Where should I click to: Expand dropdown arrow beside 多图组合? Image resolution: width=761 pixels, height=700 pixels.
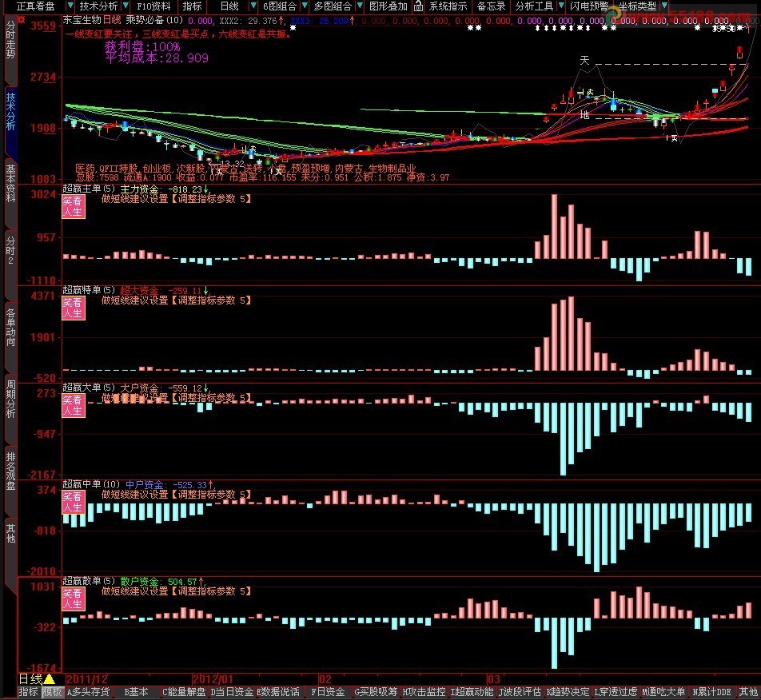360,6
